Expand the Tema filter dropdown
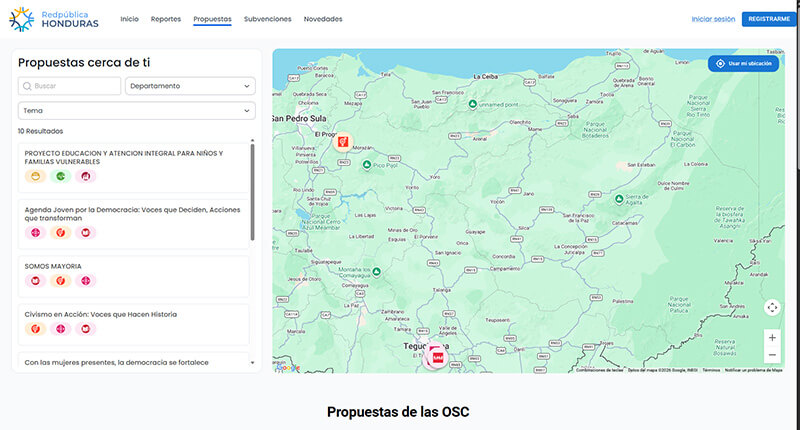The width and height of the screenshot is (800, 430). click(x=136, y=111)
